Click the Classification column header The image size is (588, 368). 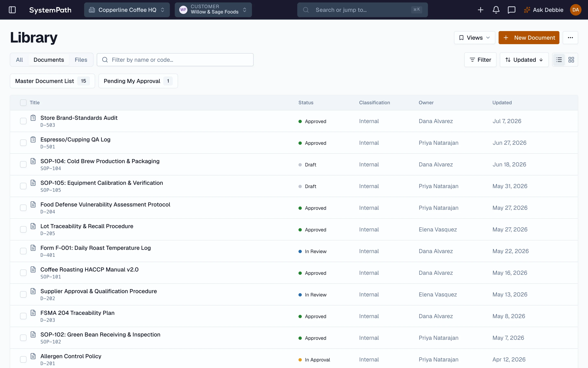pos(374,103)
